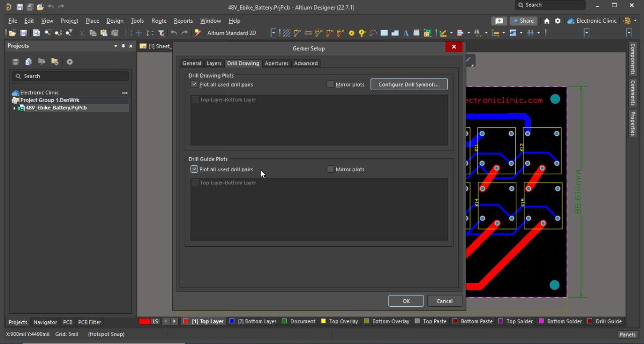Click the Place Component chip icon
644x344 pixels.
click(x=417, y=33)
